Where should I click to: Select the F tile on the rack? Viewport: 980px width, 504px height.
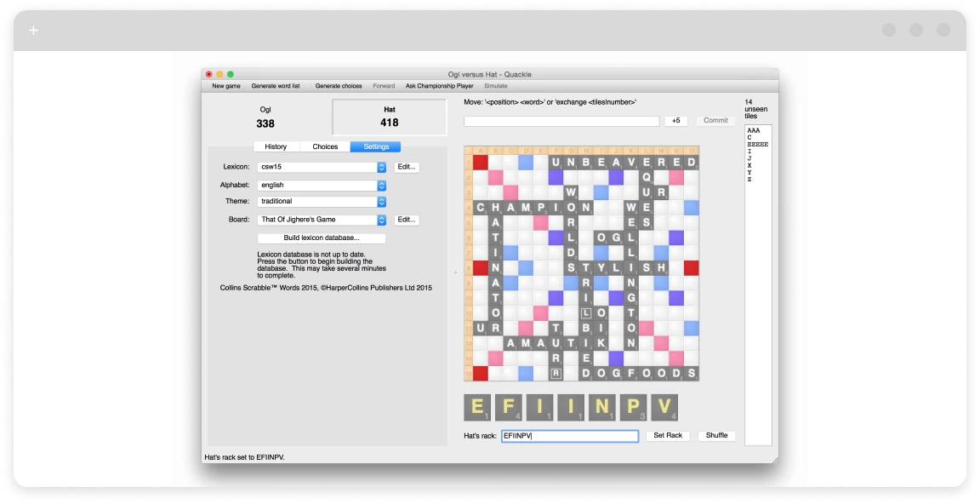[509, 407]
